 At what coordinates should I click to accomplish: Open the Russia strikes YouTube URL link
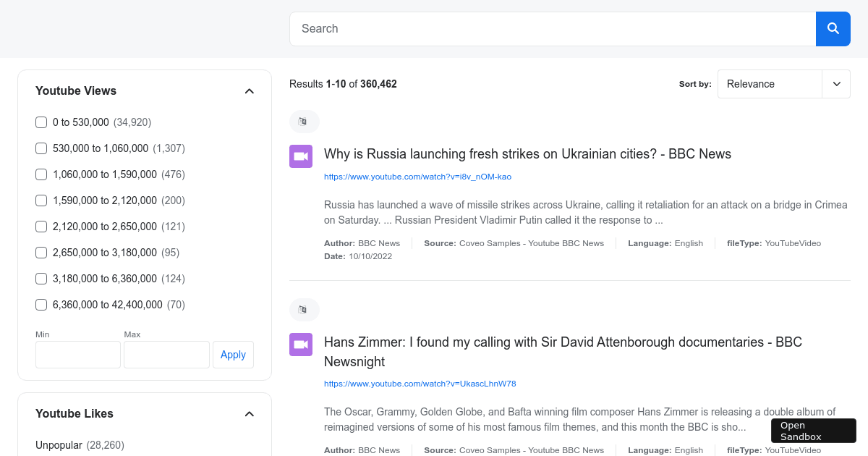click(x=417, y=177)
